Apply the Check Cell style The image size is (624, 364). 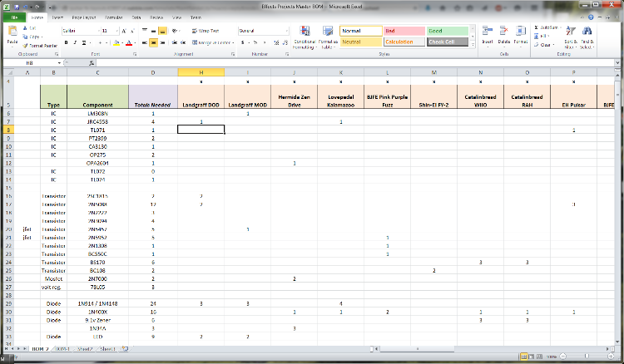(x=447, y=42)
